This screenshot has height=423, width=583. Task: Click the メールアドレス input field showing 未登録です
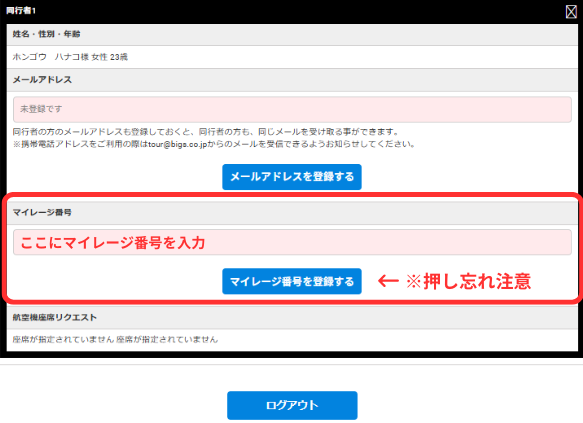tap(292, 110)
